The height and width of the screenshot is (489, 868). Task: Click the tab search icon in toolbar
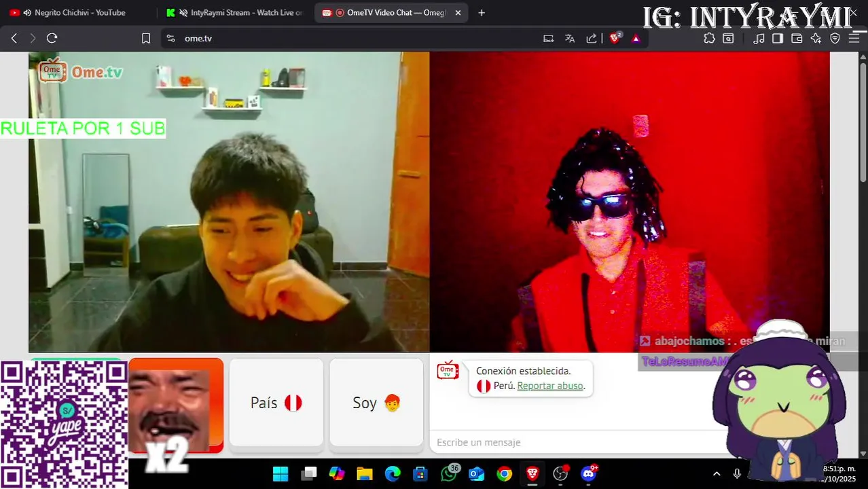728,38
